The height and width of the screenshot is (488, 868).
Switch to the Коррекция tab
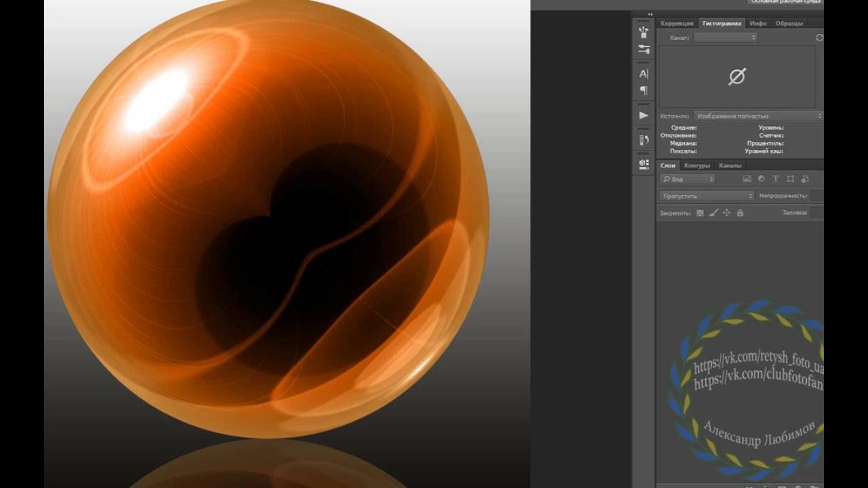pos(677,23)
